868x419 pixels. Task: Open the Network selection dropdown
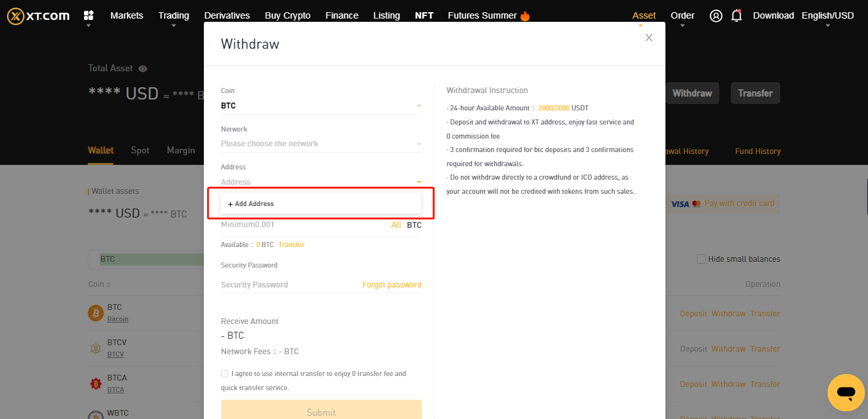321,143
